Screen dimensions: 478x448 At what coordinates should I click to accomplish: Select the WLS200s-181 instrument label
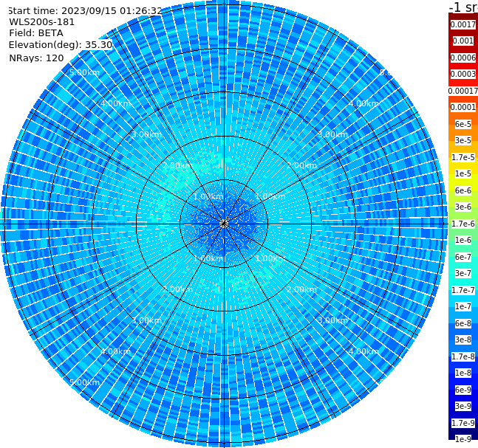click(42, 22)
